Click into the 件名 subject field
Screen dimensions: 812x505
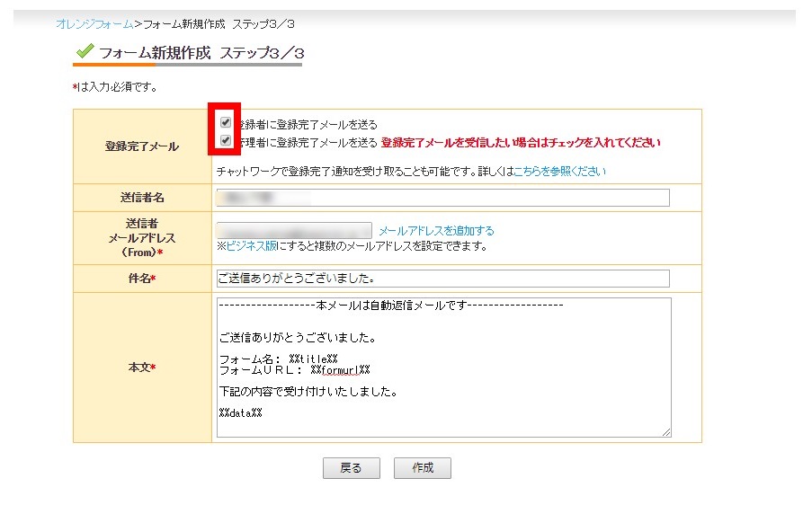[x=442, y=279]
